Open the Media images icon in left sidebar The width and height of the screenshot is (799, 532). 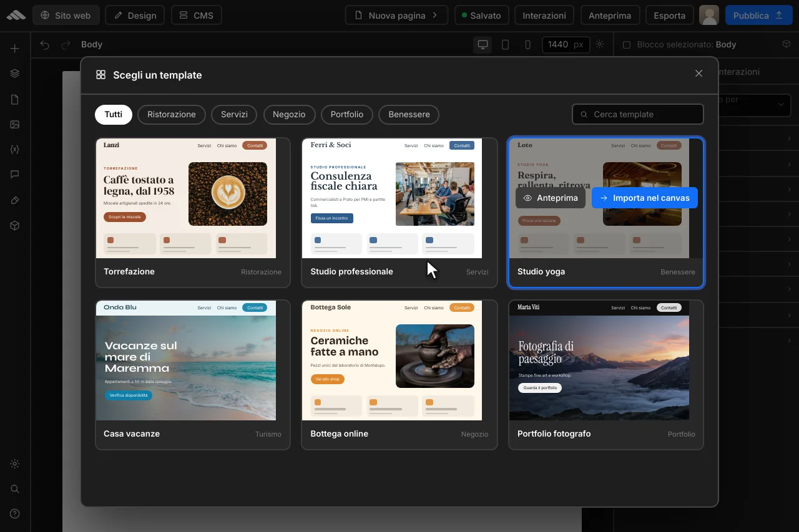(15, 125)
